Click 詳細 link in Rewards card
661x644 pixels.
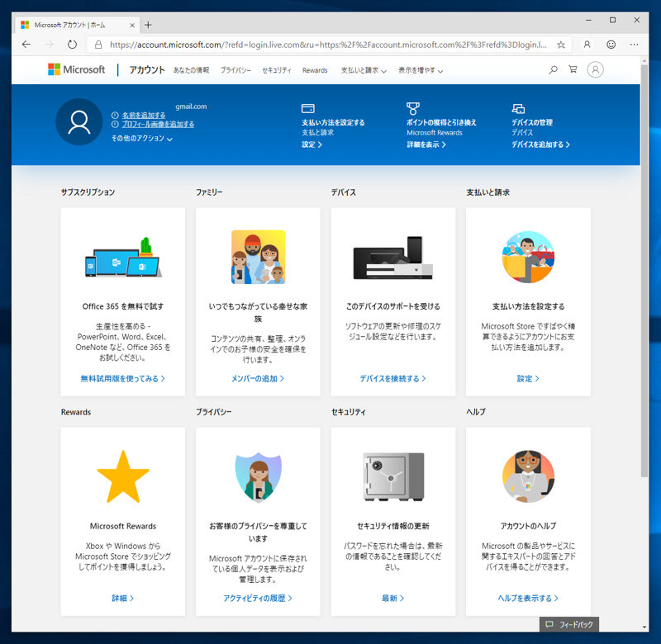(x=122, y=598)
